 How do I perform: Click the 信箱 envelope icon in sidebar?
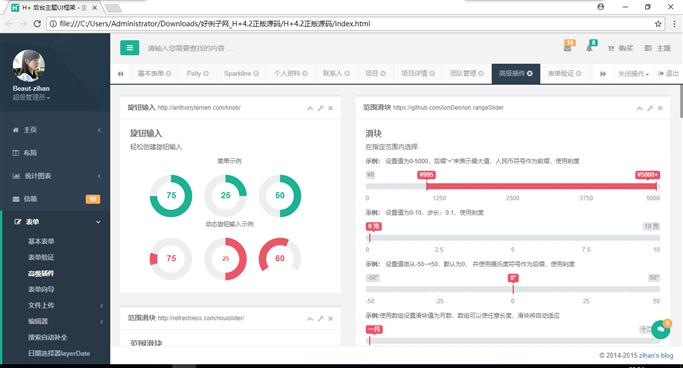point(16,199)
